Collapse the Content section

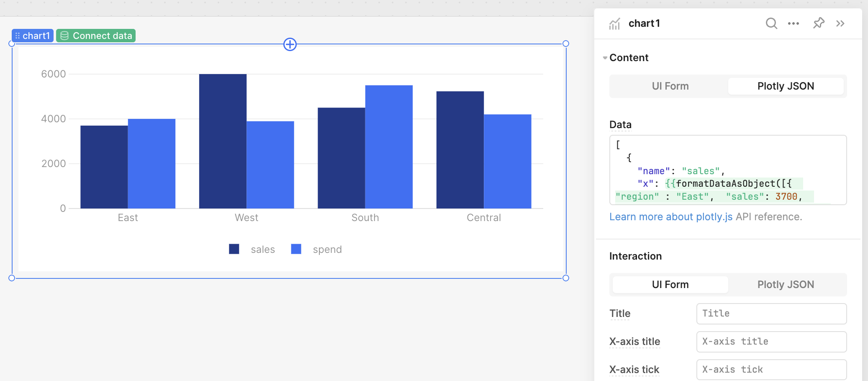(x=605, y=58)
